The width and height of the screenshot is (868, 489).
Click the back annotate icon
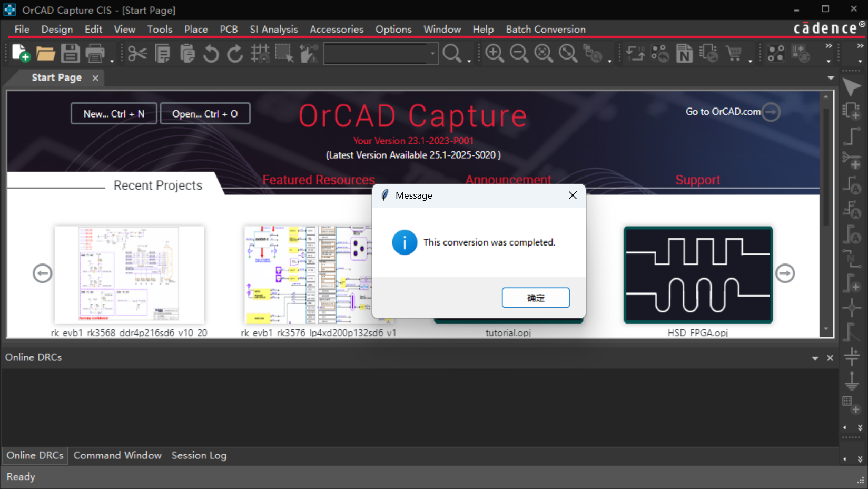point(660,53)
